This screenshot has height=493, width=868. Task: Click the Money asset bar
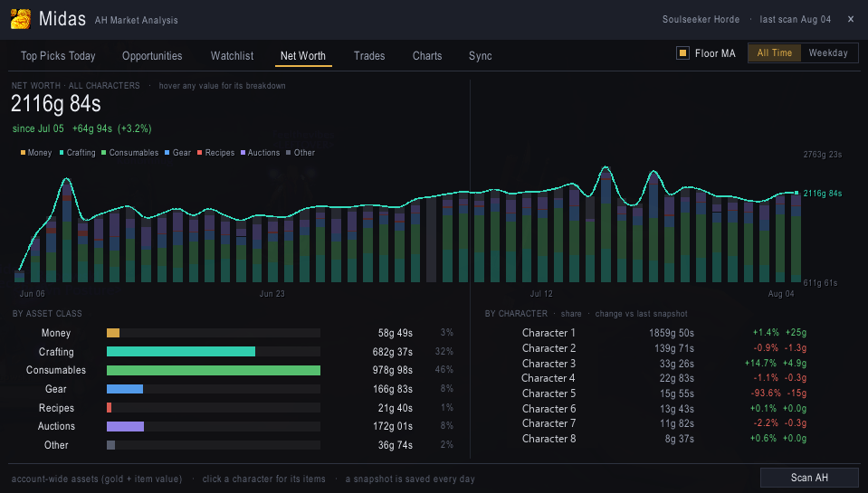pos(213,333)
